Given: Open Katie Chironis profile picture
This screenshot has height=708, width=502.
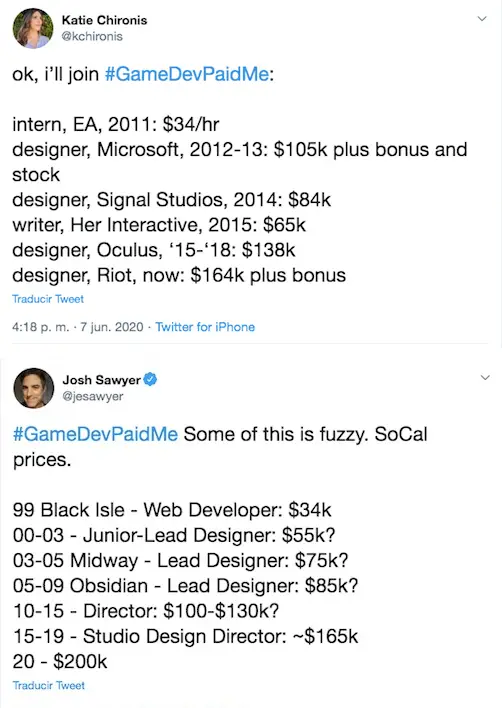Looking at the screenshot, I should [33, 28].
